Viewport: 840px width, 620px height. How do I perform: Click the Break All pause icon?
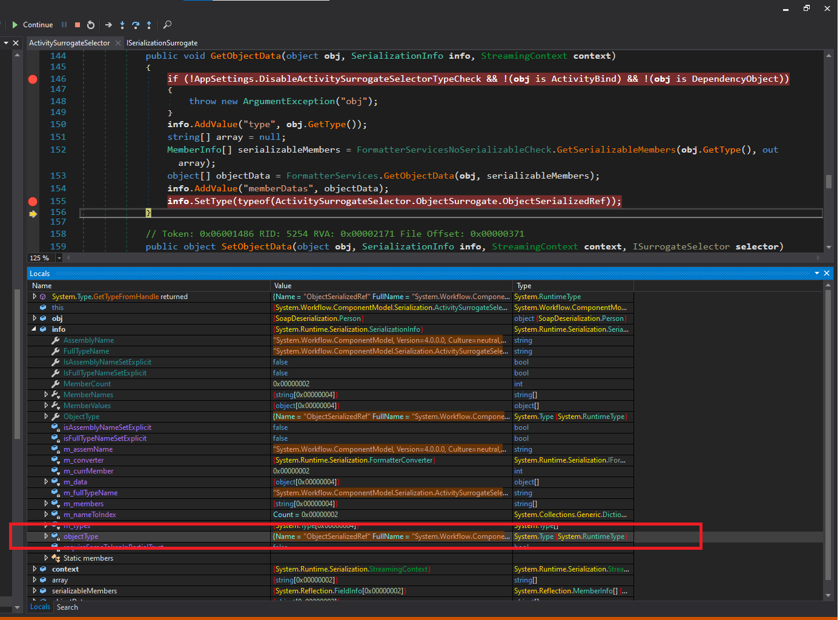click(x=64, y=25)
